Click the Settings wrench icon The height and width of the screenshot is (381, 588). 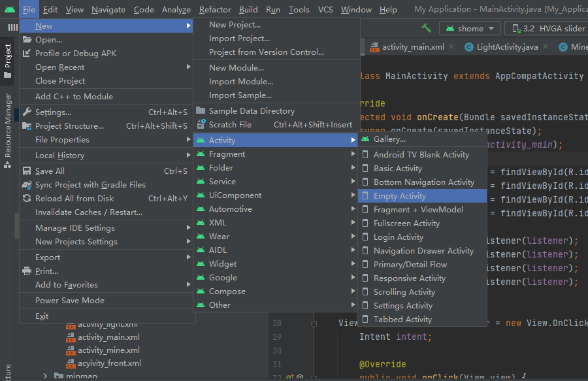click(27, 112)
